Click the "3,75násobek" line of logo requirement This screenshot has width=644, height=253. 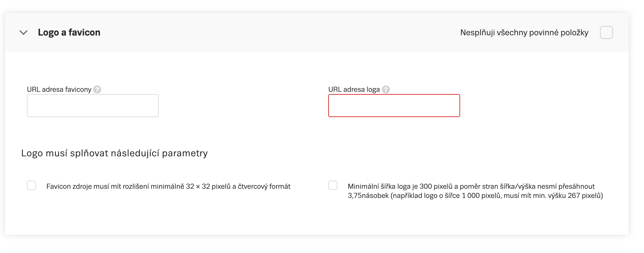(475, 196)
